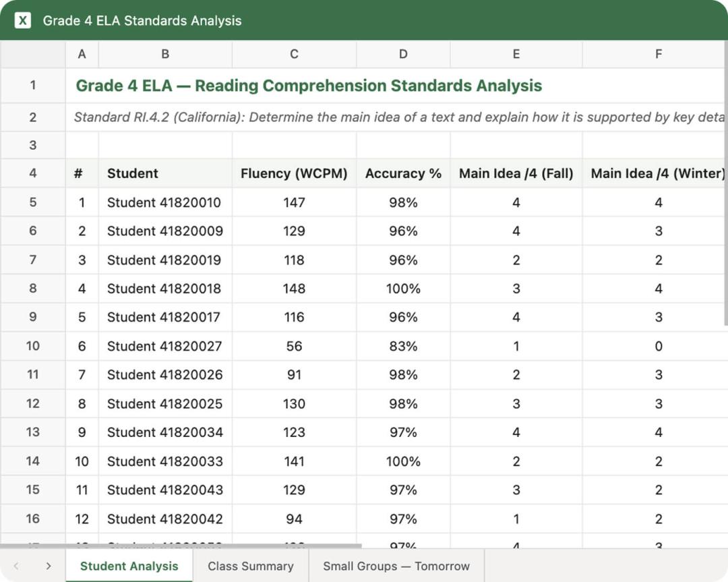This screenshot has height=582, width=728.
Task: Click the Excel app icon in title bar
Action: (23, 20)
